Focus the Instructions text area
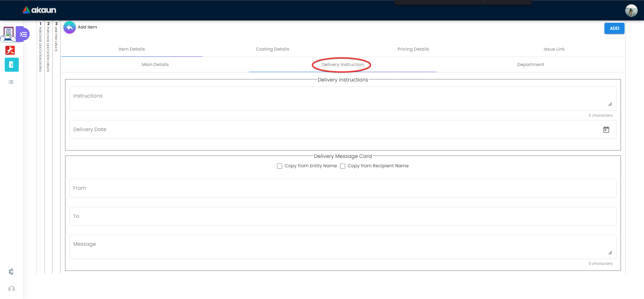Screen dimensions: 644x299 pyautogui.click(x=343, y=99)
